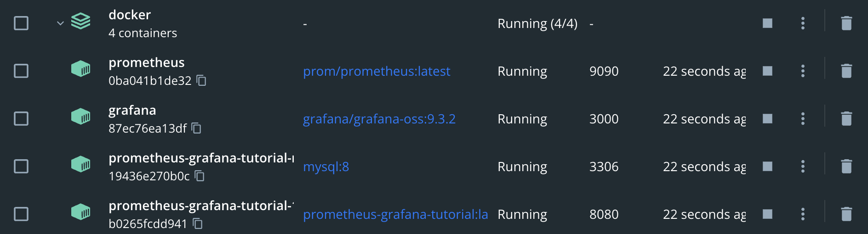Copy the prometheus container ID
868x234 pixels.
click(201, 81)
